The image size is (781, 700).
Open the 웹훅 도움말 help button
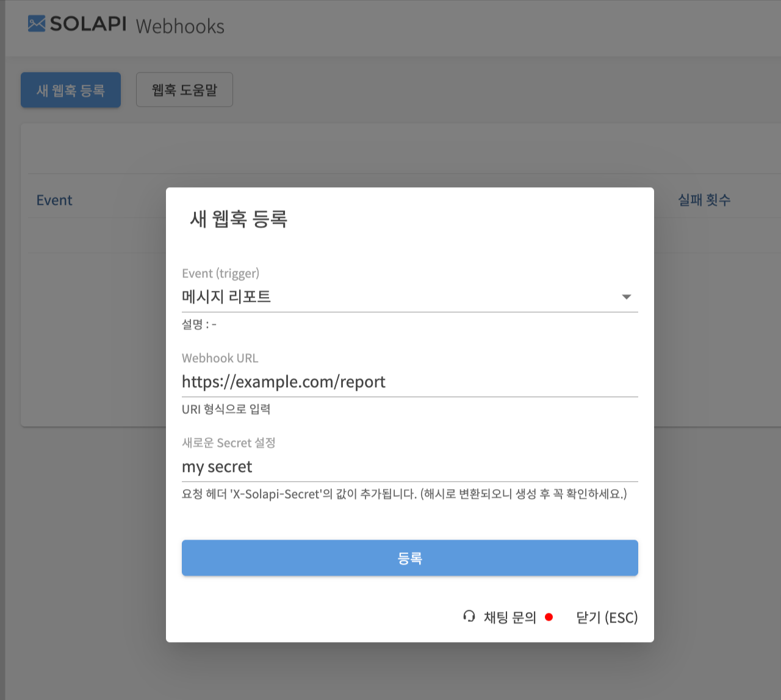184,90
